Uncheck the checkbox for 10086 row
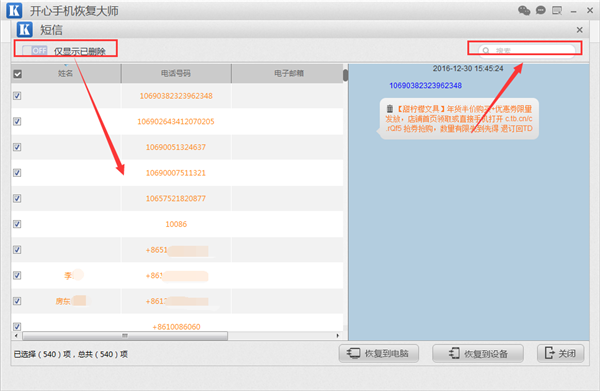Viewport: 600px width, 391px height. [x=17, y=224]
